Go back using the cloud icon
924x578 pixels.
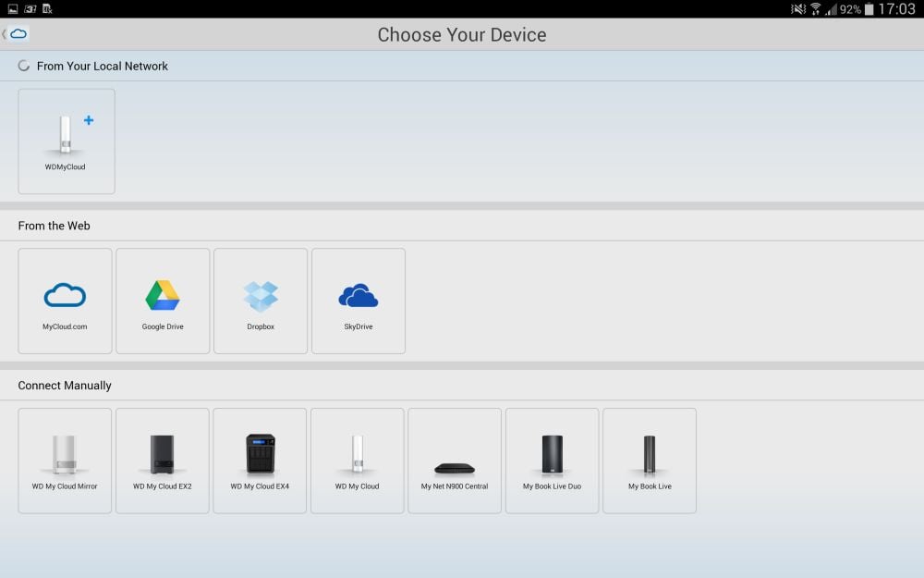point(16,33)
